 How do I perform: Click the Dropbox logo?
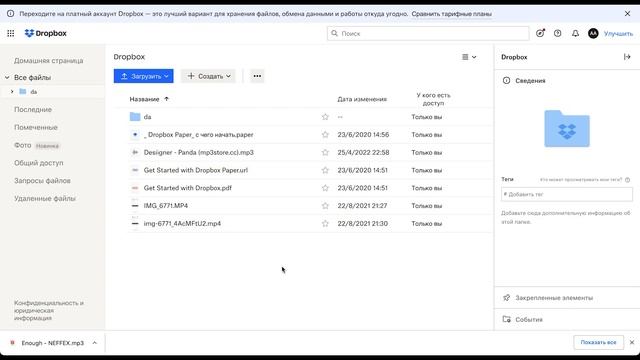45,33
